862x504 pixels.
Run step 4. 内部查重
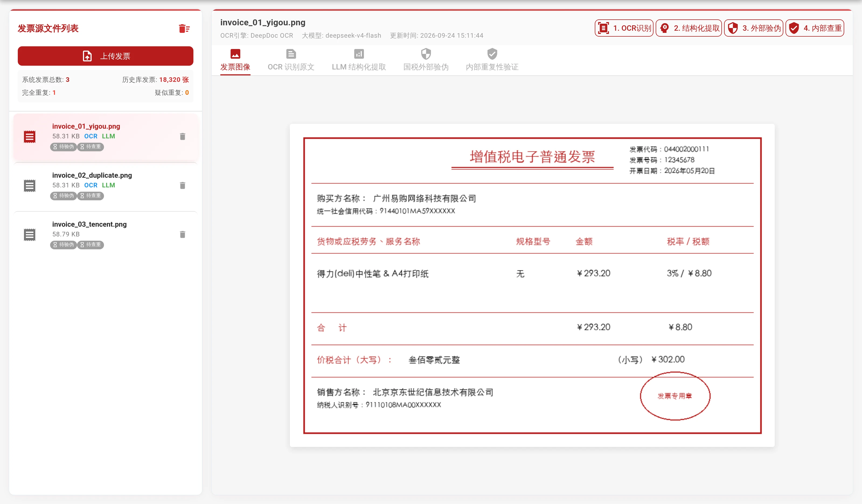click(815, 28)
